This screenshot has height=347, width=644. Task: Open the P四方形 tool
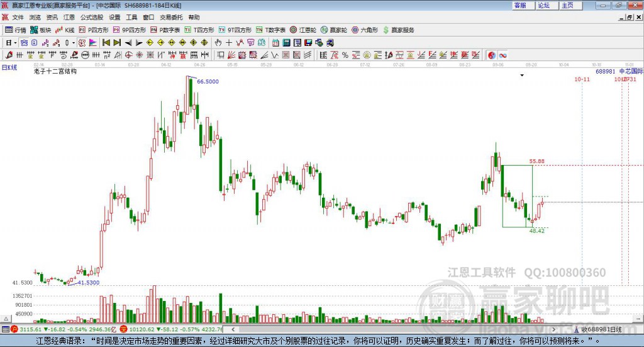pyautogui.click(x=94, y=30)
